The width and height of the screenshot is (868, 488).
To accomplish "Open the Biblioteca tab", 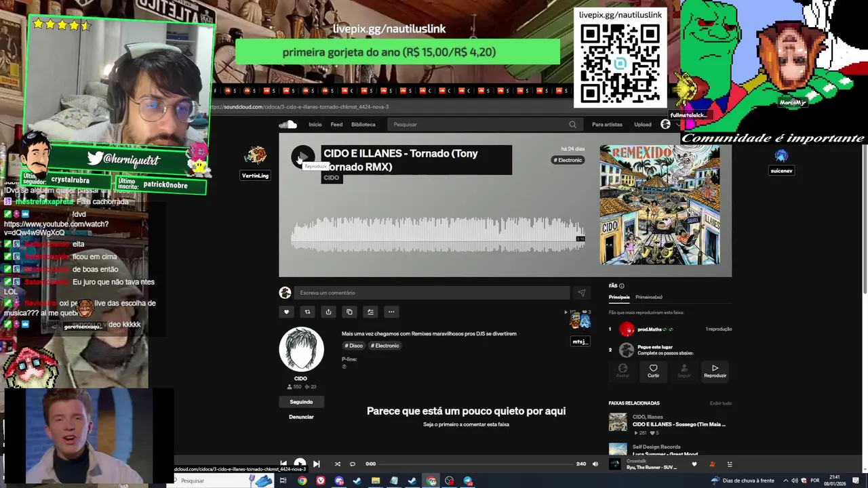I will (363, 125).
